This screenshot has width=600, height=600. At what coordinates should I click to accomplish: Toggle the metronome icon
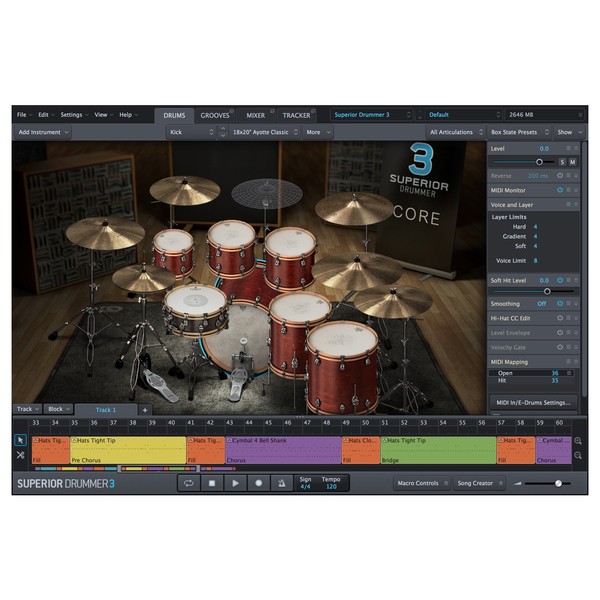click(x=282, y=483)
